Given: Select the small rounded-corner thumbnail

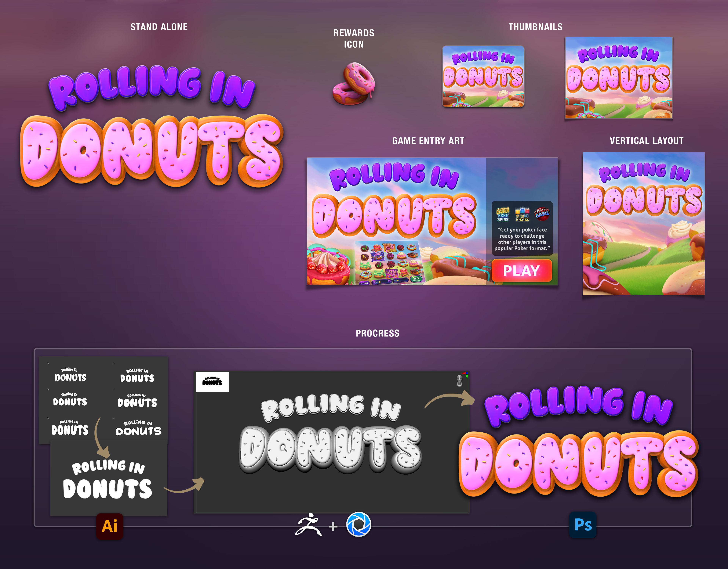Looking at the screenshot, I should point(483,76).
